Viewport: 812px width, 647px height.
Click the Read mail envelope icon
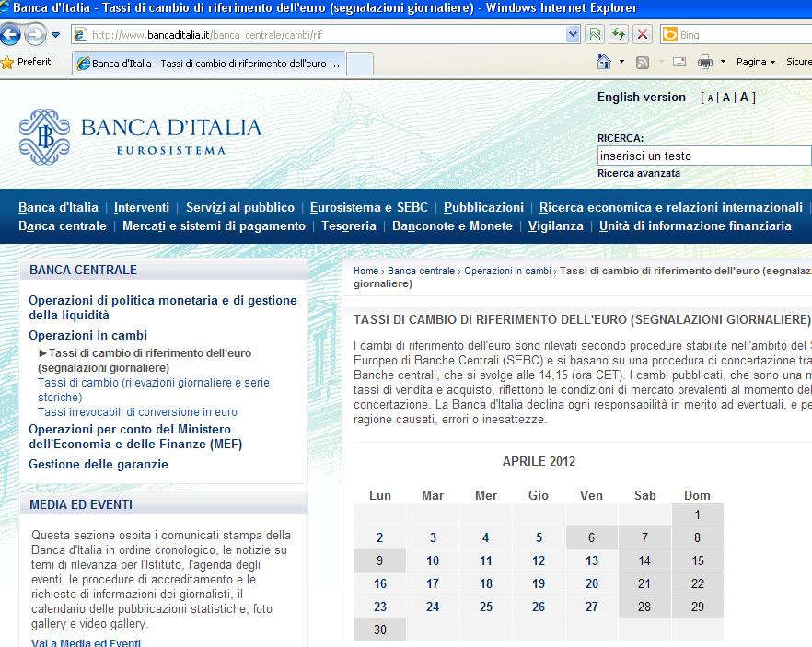coord(679,62)
